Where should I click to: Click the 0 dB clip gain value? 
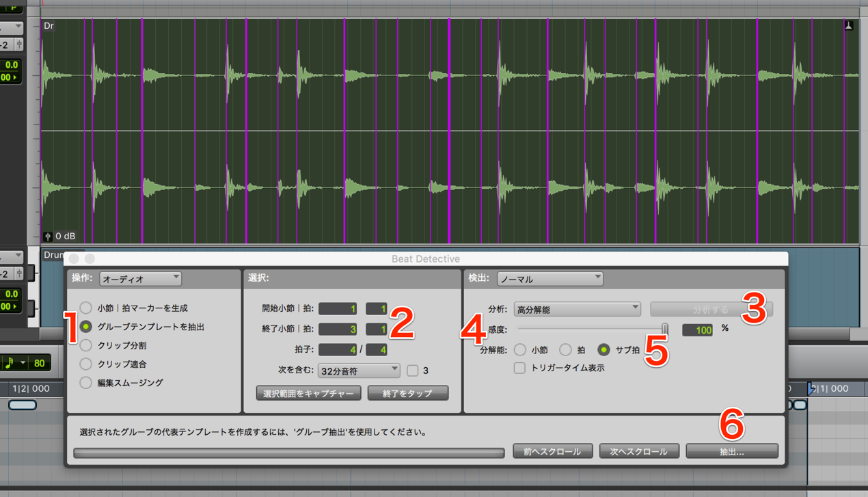[x=66, y=236]
